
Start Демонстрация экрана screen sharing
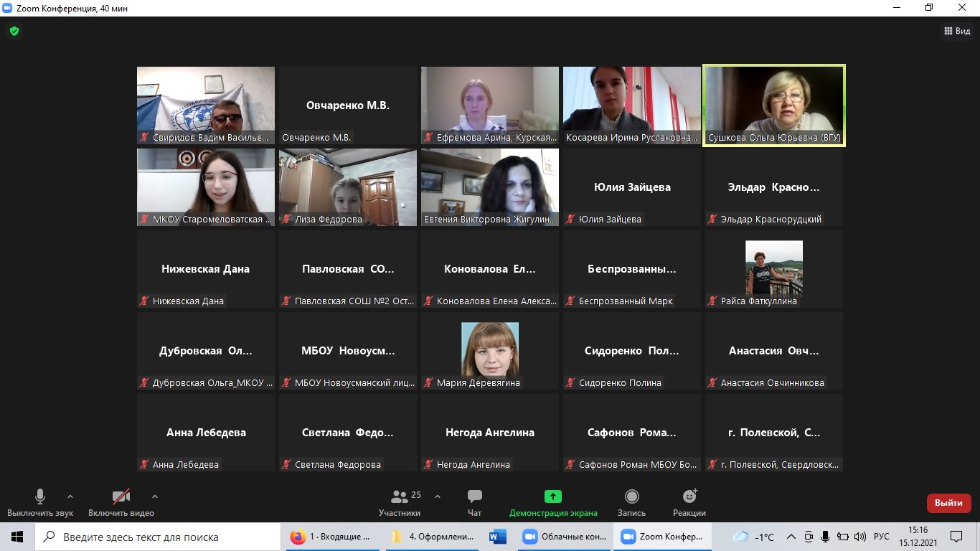tap(552, 502)
